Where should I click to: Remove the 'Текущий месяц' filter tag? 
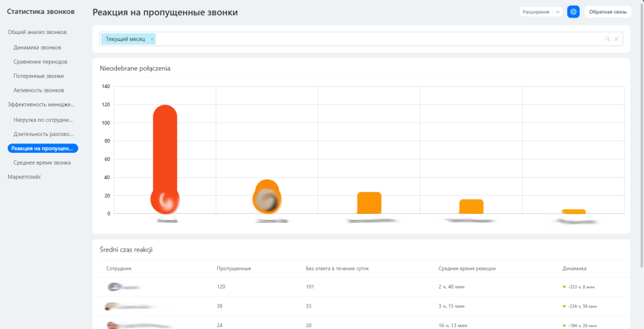tap(152, 39)
